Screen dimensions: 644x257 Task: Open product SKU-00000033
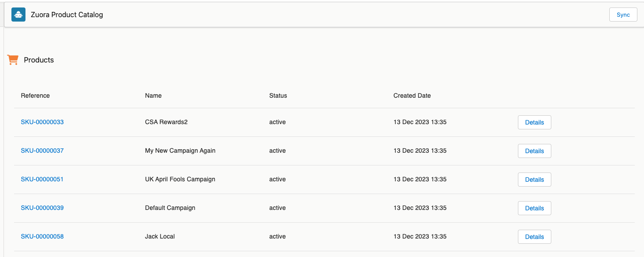click(x=42, y=122)
